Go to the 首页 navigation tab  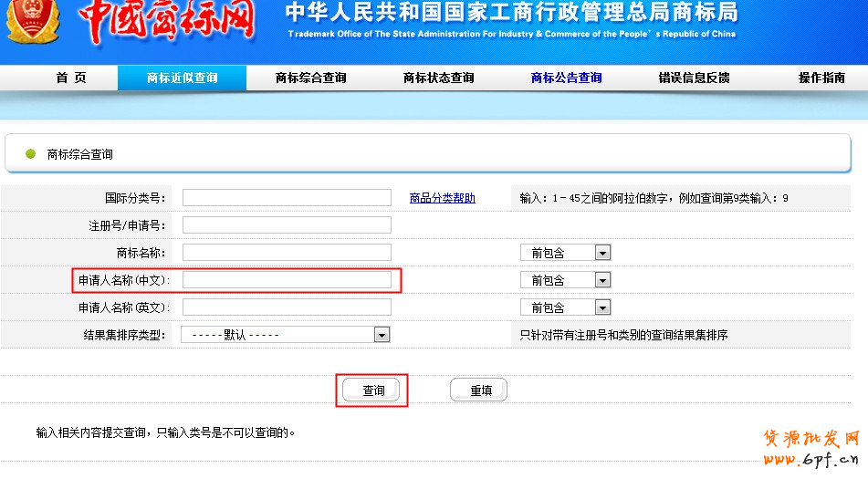coord(70,78)
